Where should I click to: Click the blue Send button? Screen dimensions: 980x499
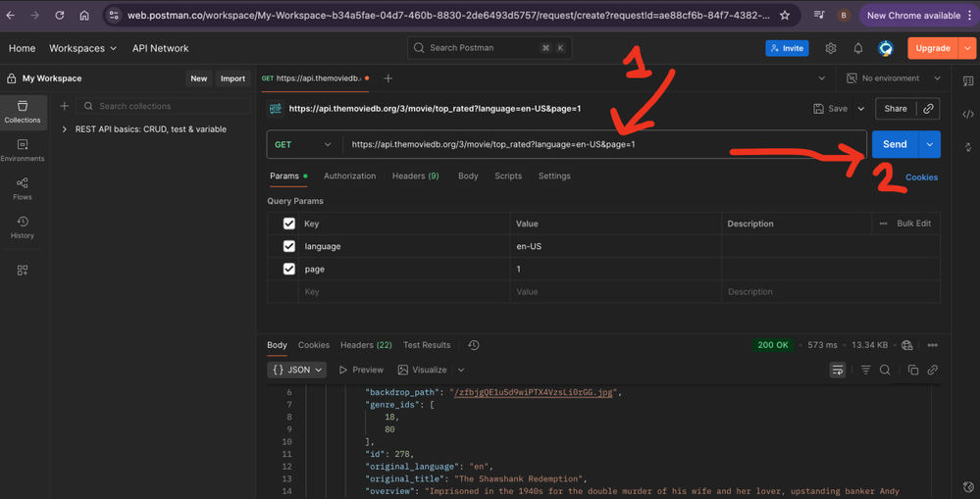tap(894, 144)
